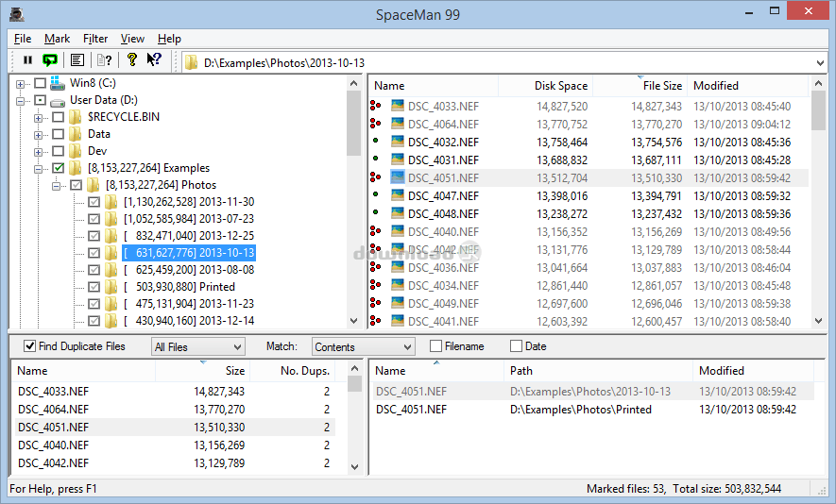Sort files by the Disk Space column header
Screen dimensions: 836x504
click(560, 86)
